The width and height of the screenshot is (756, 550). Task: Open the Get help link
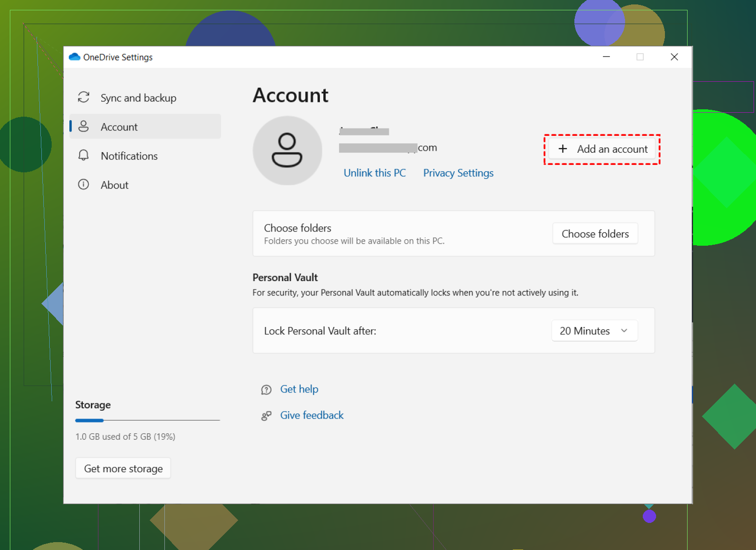[x=299, y=389]
